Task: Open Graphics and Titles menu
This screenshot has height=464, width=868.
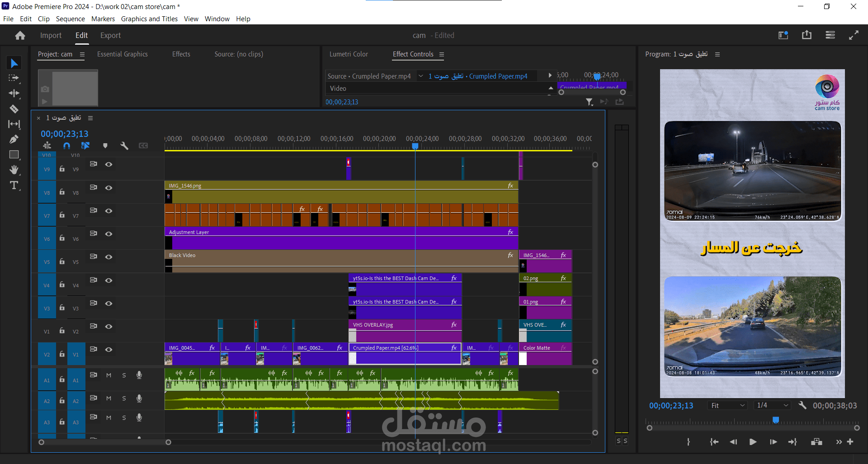Action: 149,19
